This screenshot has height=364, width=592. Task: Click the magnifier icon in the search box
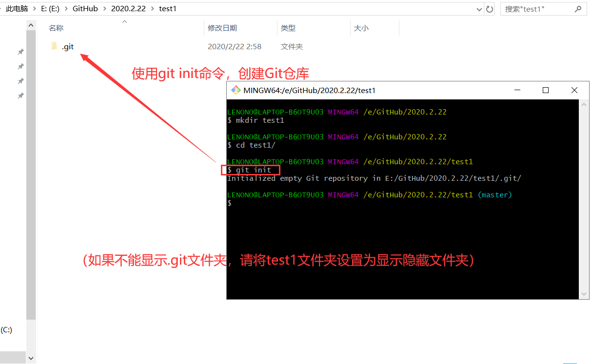[x=578, y=8]
